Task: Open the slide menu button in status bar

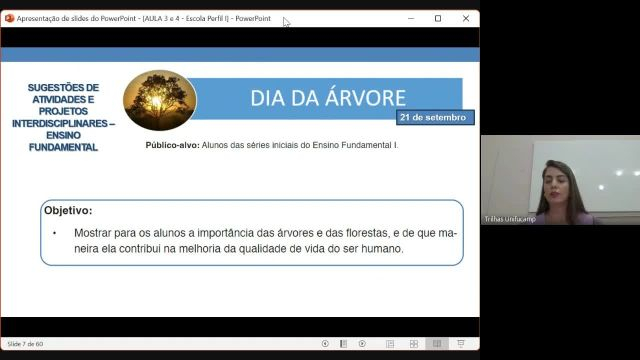Action: 343,344
